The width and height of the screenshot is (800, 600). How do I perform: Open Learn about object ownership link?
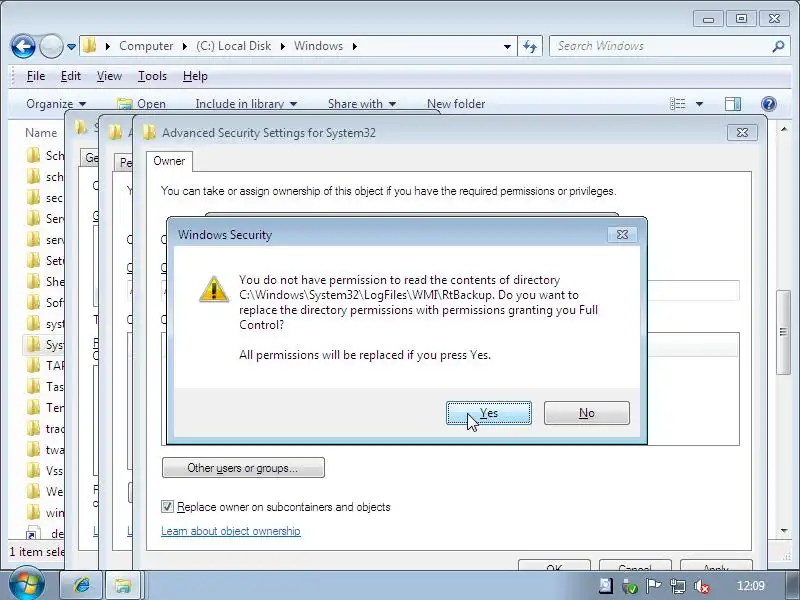(x=231, y=531)
